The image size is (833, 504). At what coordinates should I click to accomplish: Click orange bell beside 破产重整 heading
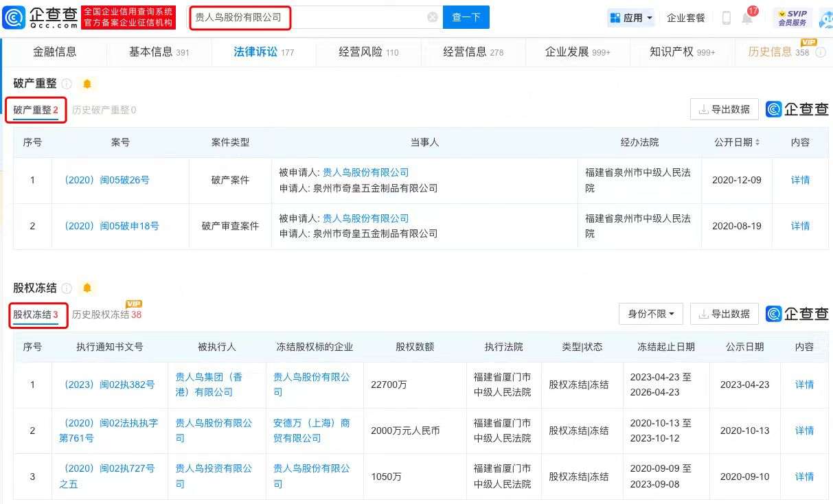coord(87,84)
